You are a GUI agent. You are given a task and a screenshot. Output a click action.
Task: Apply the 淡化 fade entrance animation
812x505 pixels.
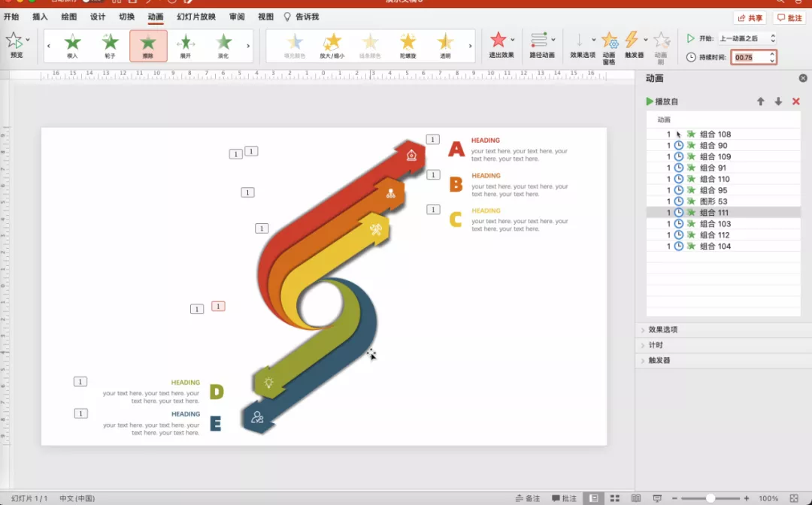coord(223,46)
